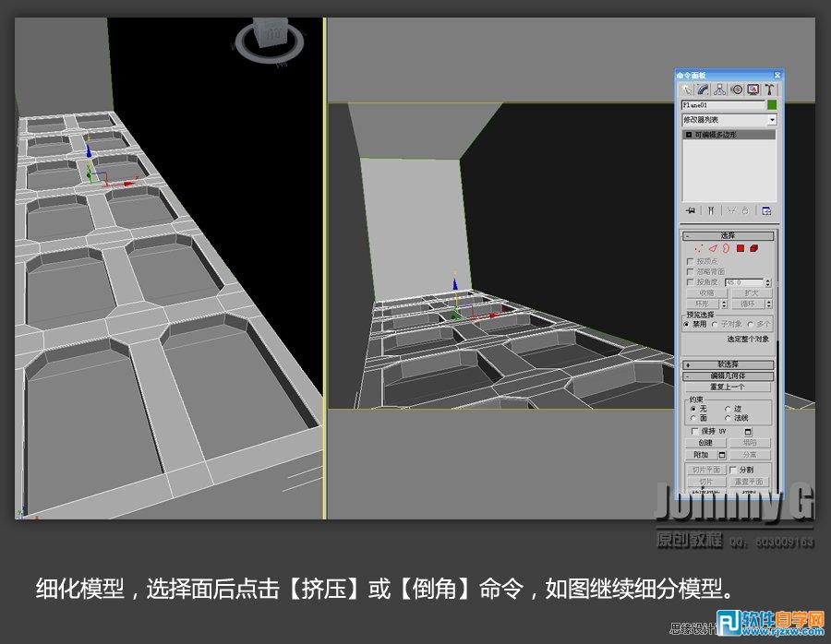Image resolution: width=831 pixels, height=644 pixels.
Task: Click the 收缩 button
Action: pyautogui.click(x=706, y=292)
